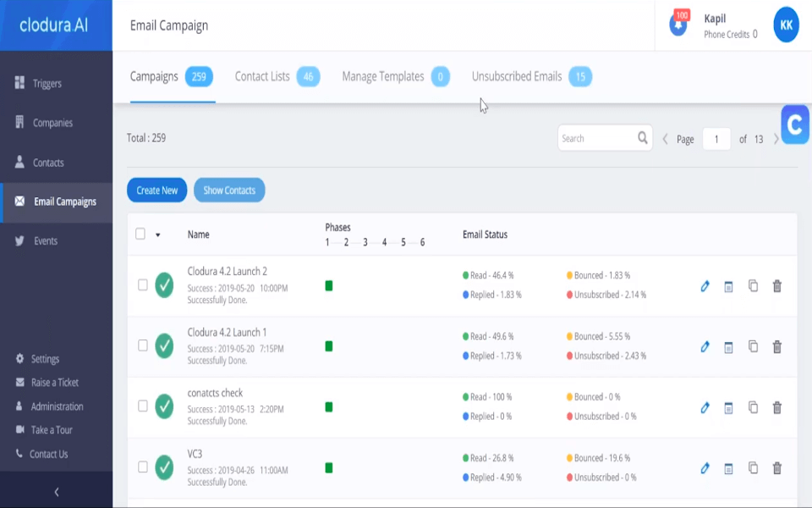Duplicate the VC3 campaign
This screenshot has width=812, height=508.
pos(753,468)
